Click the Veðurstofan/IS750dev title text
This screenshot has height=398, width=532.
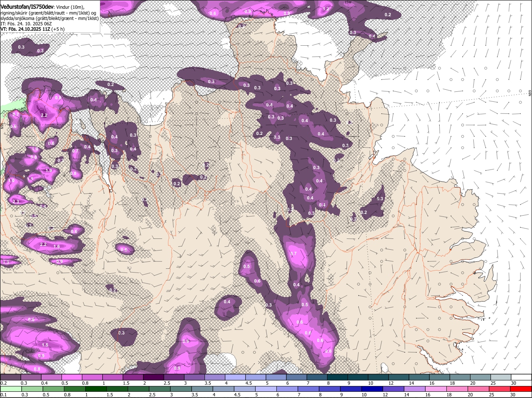coord(27,7)
